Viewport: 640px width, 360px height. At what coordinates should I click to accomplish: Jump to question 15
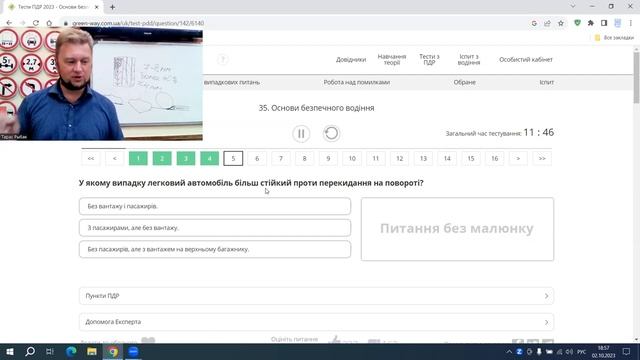click(471, 158)
